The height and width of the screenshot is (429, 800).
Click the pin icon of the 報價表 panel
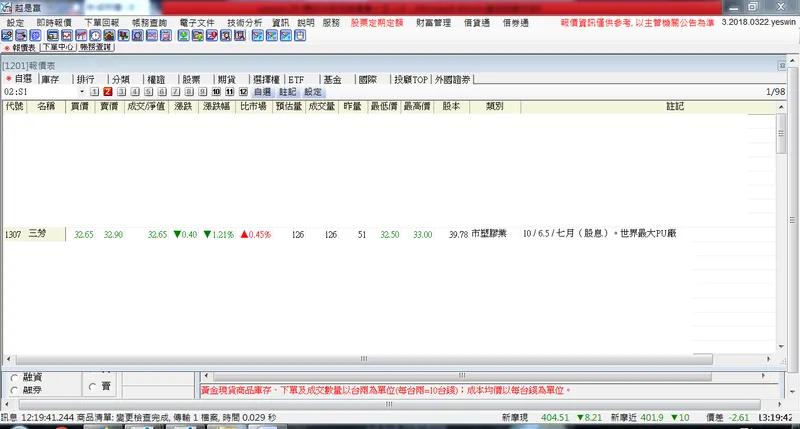click(x=782, y=66)
